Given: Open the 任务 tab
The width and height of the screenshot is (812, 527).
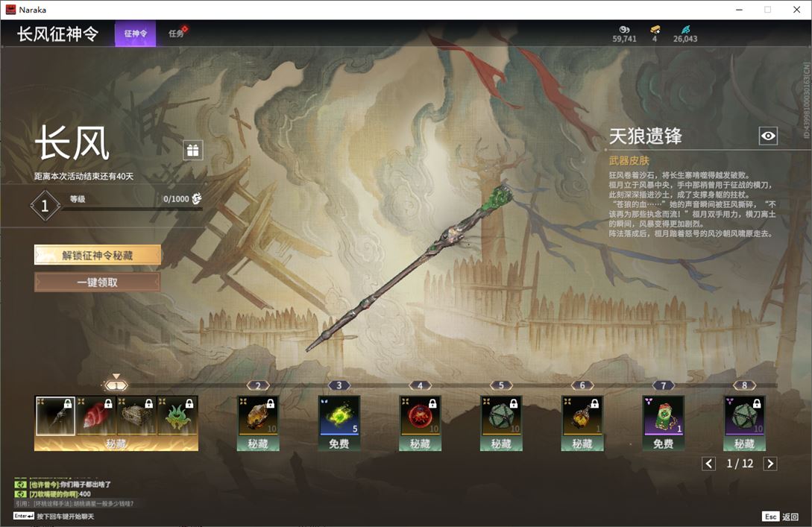Looking at the screenshot, I should pos(177,34).
